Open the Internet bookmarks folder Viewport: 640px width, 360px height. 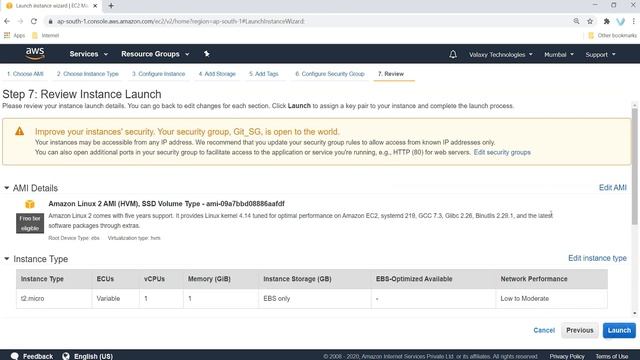(45, 36)
